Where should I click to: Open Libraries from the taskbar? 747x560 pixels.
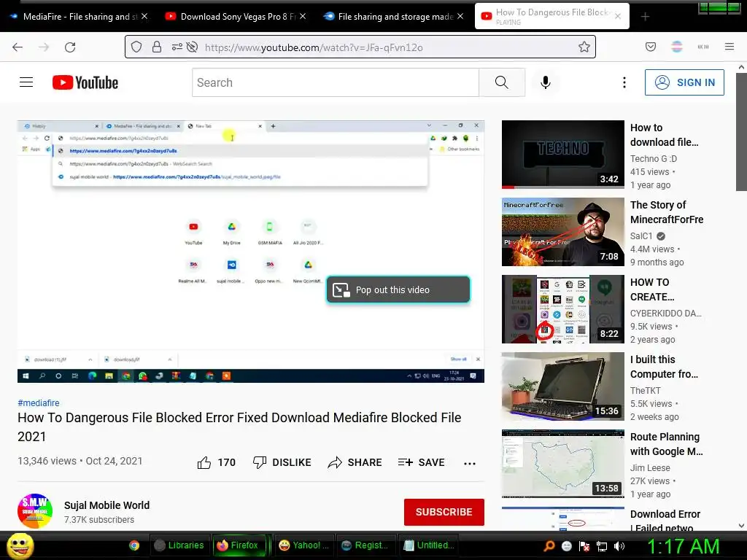click(x=179, y=545)
